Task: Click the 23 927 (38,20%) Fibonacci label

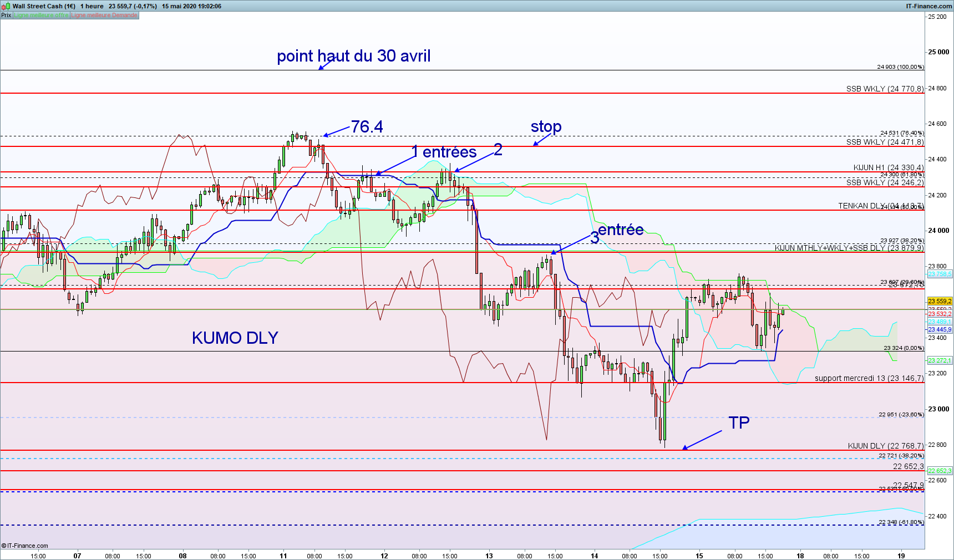Action: coord(902,240)
